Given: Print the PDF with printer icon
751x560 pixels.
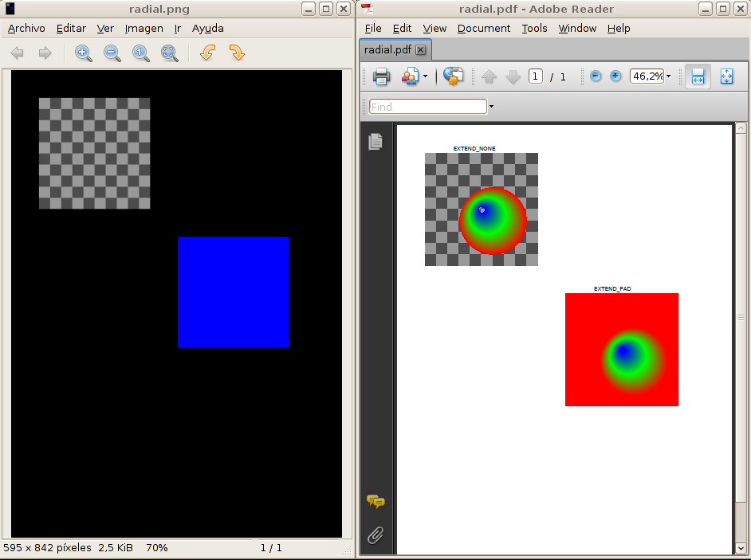Looking at the screenshot, I should tap(382, 76).
